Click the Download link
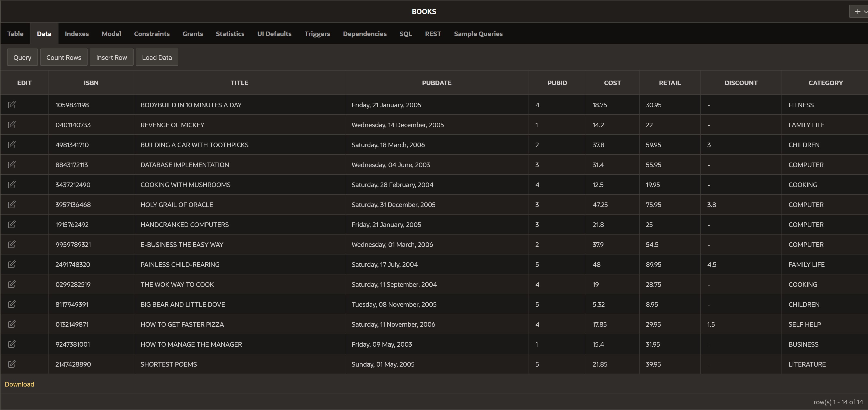 coord(20,384)
